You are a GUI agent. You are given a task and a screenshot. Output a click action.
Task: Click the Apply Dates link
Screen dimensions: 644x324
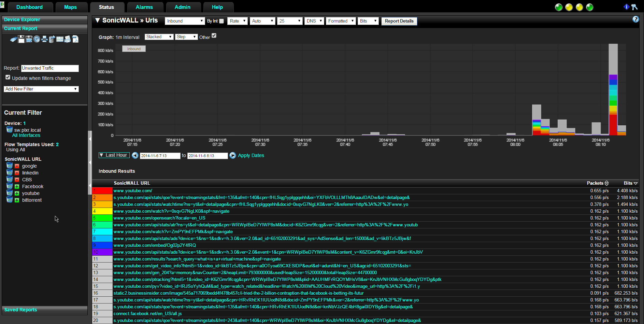(251, 155)
